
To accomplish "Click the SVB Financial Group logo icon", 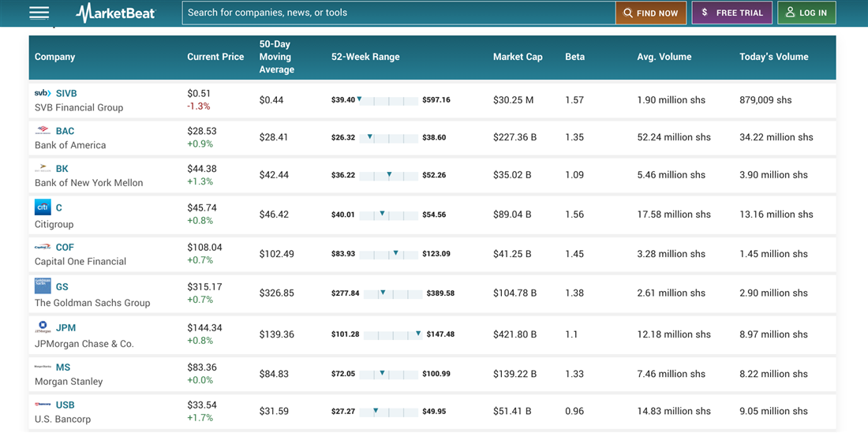I will [43, 93].
